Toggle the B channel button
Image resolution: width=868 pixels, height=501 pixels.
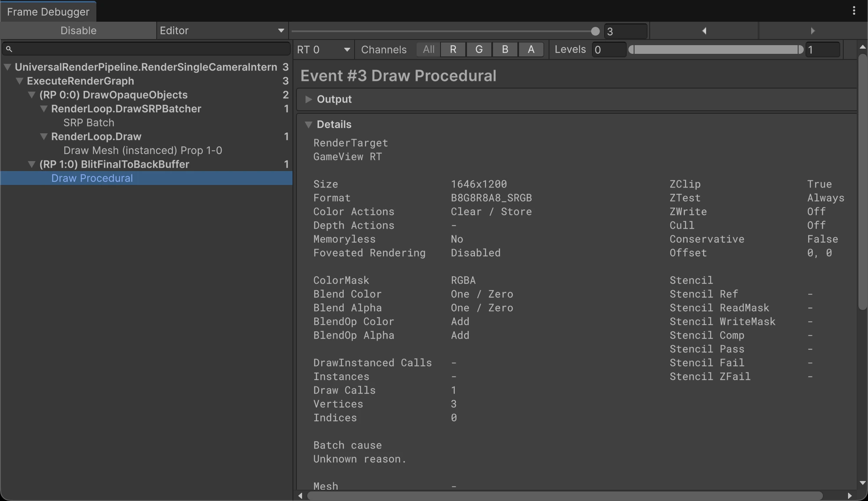[x=505, y=49]
